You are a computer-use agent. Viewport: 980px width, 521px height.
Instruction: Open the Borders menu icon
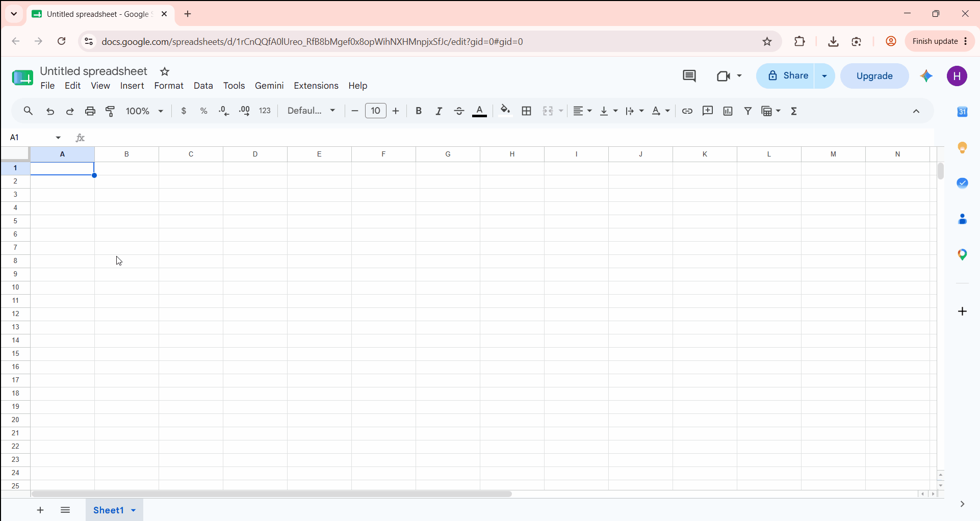527,111
